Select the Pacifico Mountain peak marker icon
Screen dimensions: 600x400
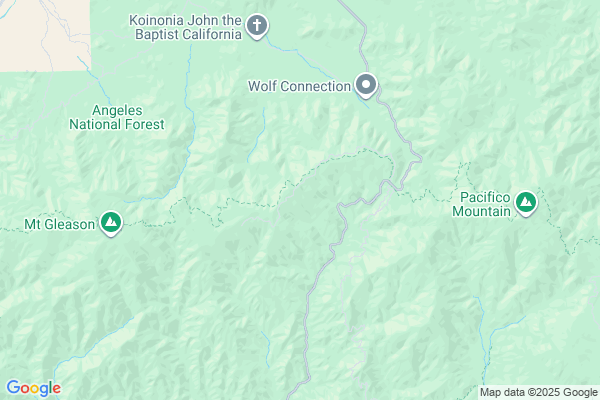(x=526, y=203)
